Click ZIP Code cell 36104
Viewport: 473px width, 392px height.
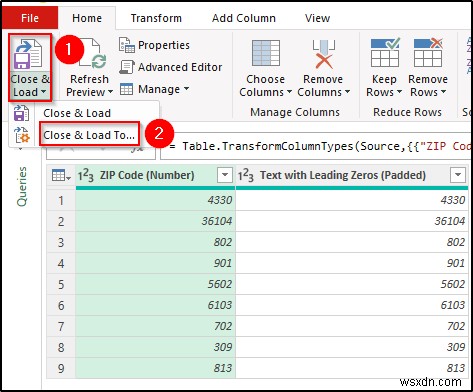(155, 221)
